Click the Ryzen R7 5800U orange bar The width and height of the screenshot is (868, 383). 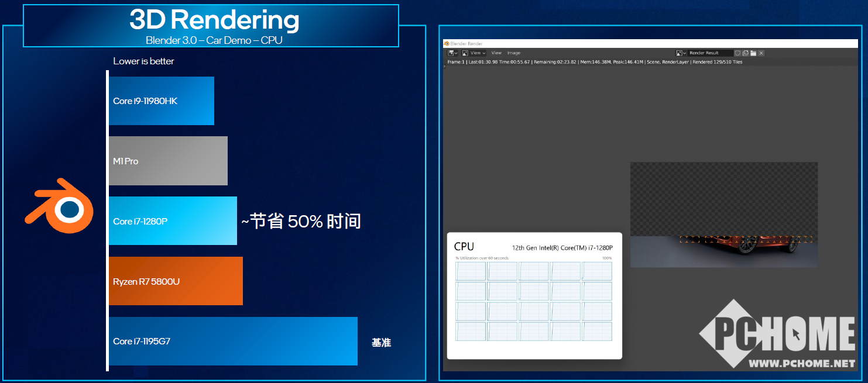point(176,281)
